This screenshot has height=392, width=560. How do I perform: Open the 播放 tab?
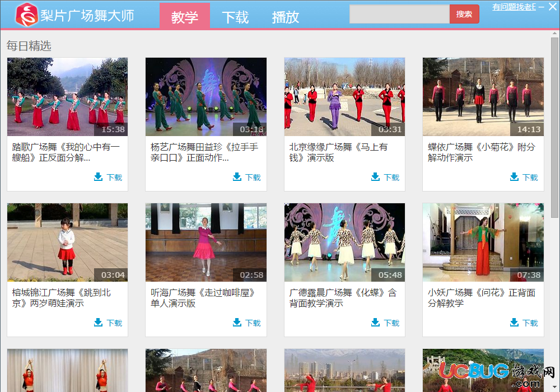click(285, 17)
